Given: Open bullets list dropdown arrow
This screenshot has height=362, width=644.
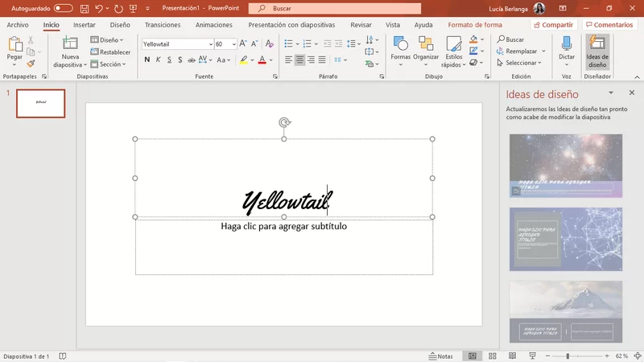Looking at the screenshot, I should pos(297,44).
